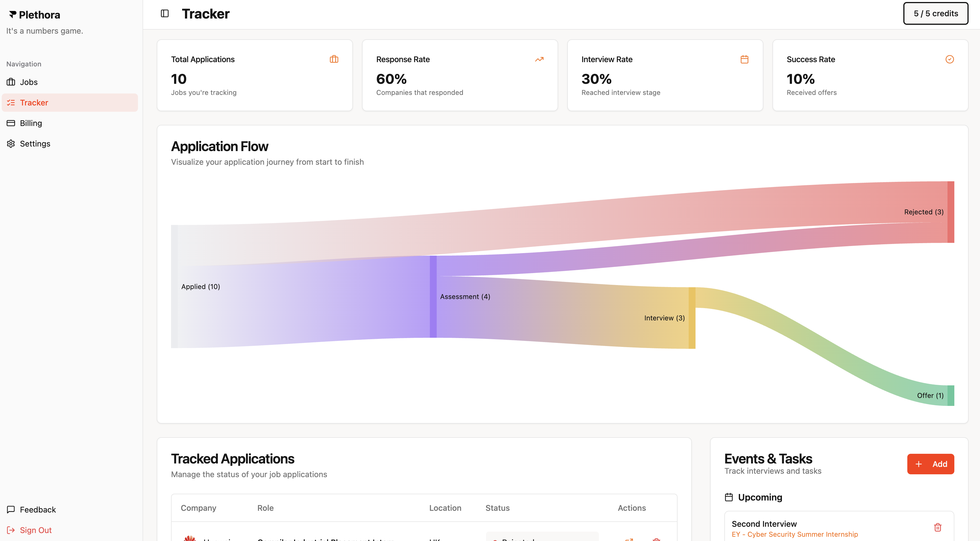Image resolution: width=980 pixels, height=541 pixels.
Task: Open Jobs in the navigation
Action: 29,82
